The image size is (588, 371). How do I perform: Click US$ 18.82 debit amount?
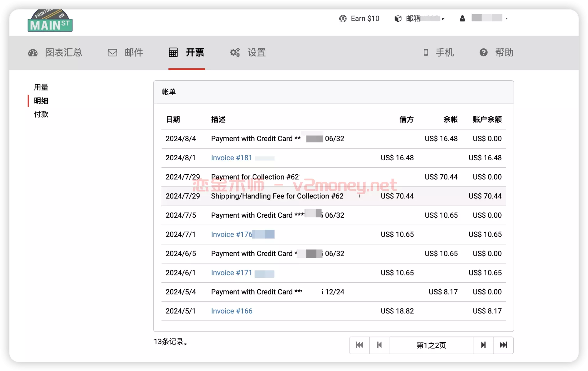[397, 311]
